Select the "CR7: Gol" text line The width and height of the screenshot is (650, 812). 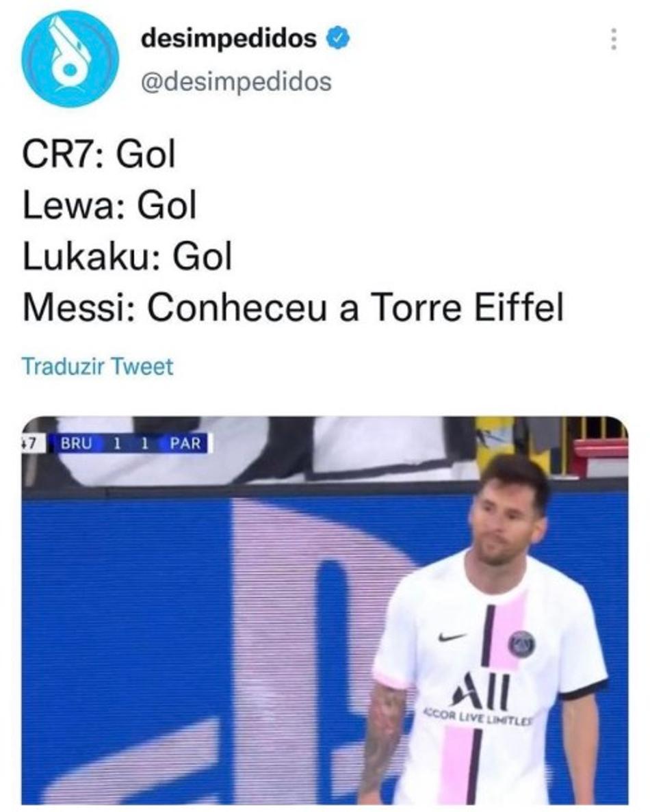99,154
